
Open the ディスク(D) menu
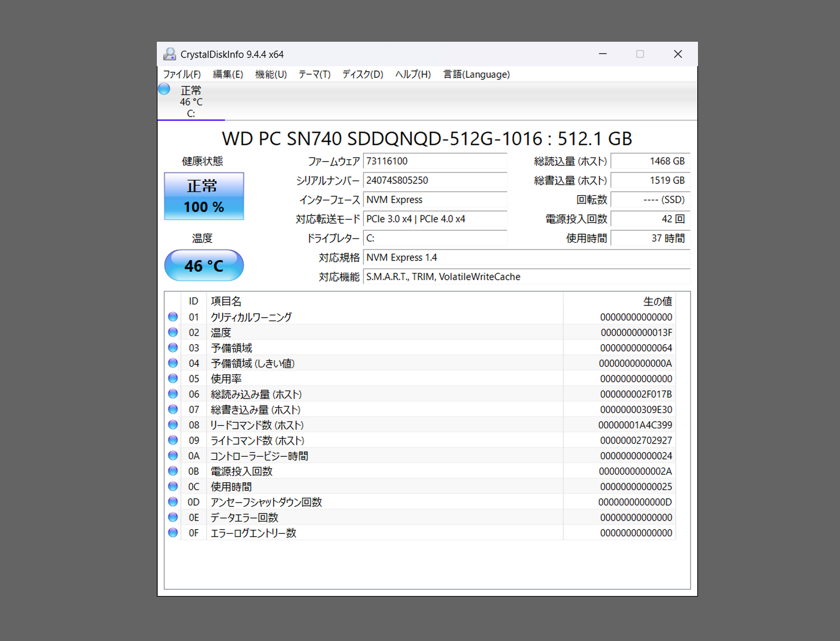[x=362, y=74]
